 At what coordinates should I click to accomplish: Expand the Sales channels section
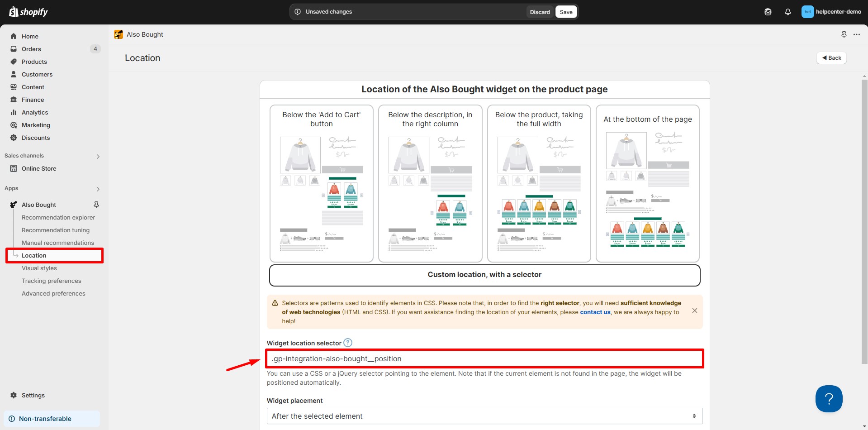click(x=98, y=156)
